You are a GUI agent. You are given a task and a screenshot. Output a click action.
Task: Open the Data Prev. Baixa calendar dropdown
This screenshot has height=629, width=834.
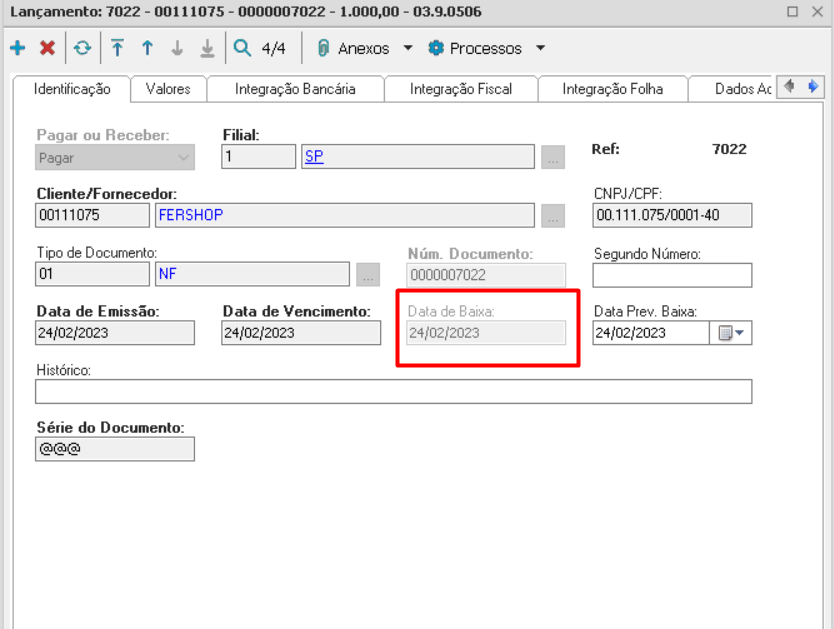(731, 333)
